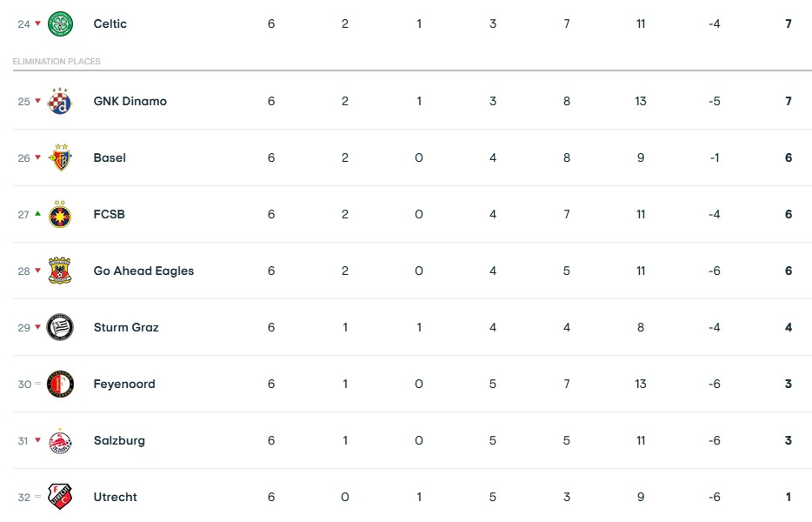Open the Basel team page
812x522 pixels.
[110, 157]
